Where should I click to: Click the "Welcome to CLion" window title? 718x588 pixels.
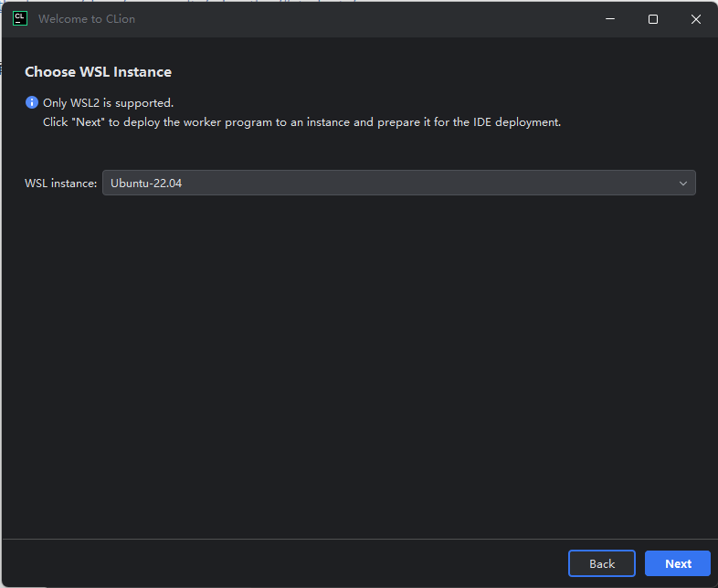pos(87,19)
